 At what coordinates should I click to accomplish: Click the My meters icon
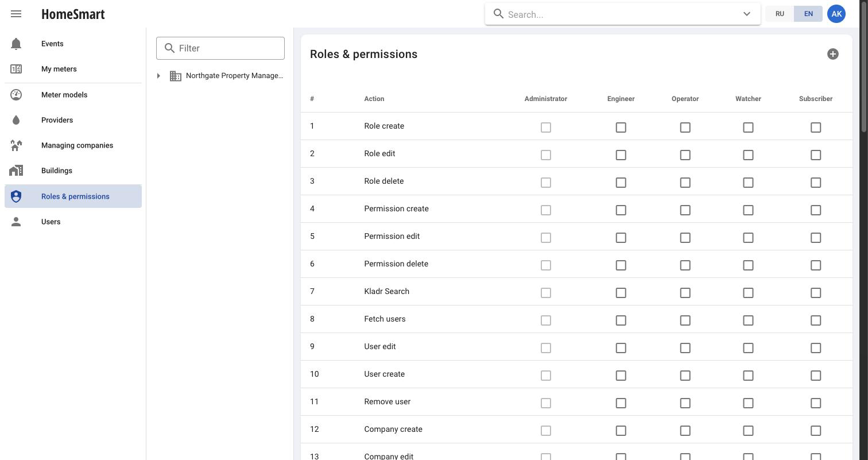click(16, 69)
